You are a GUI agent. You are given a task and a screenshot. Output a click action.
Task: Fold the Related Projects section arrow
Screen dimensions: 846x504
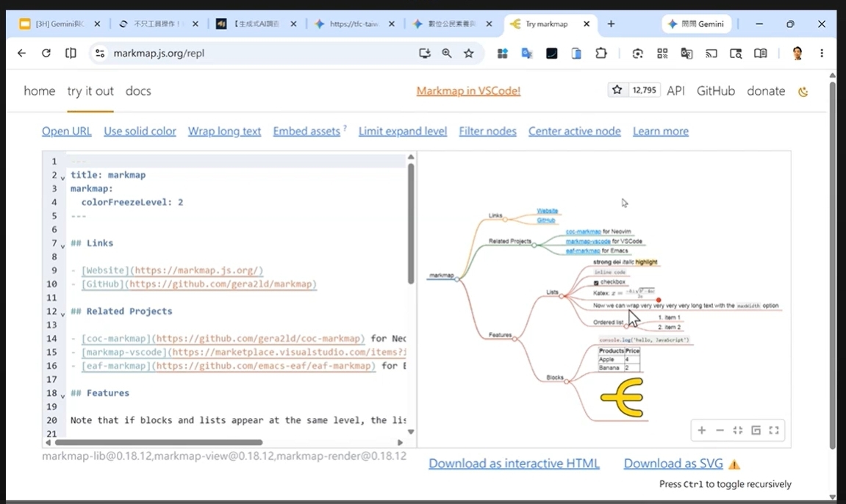click(x=62, y=314)
